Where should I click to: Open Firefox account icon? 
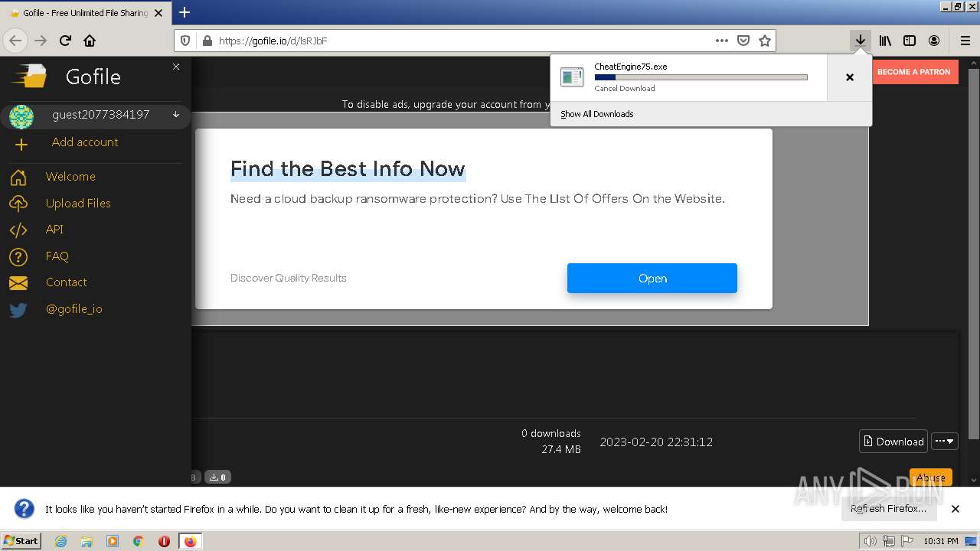tap(934, 41)
